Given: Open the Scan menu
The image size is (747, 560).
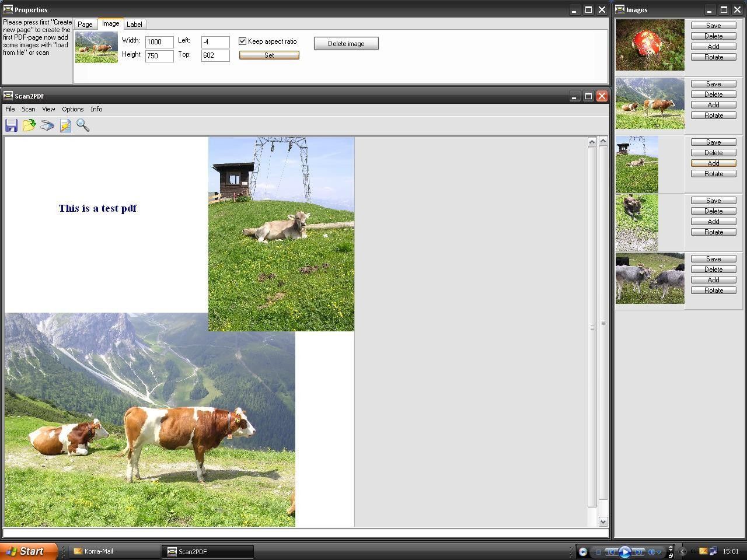Looking at the screenshot, I should [x=28, y=109].
